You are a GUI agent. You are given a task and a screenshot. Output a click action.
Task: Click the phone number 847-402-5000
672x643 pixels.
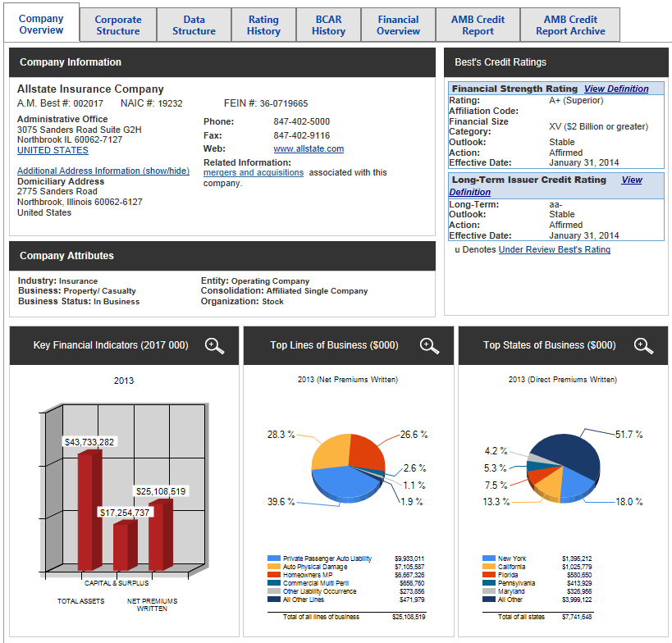coord(302,121)
